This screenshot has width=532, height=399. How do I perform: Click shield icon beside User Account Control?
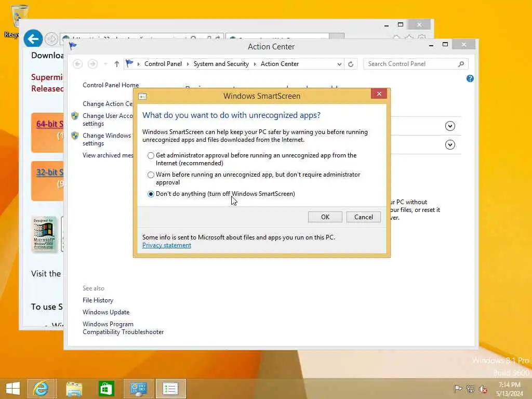coord(75,116)
